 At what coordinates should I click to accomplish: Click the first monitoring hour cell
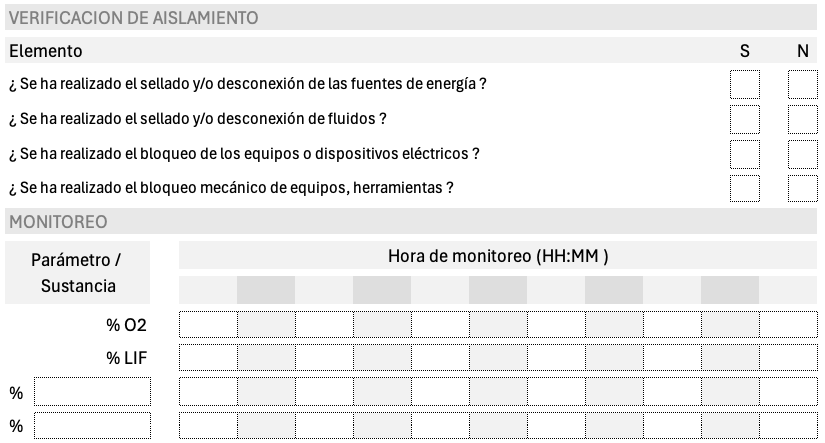coord(208,290)
